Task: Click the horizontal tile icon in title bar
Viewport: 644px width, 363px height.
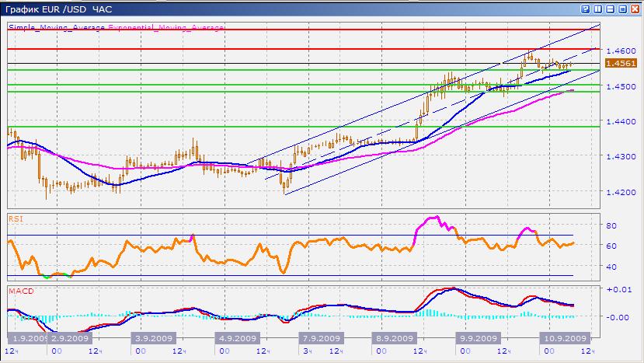Action: click(609, 9)
